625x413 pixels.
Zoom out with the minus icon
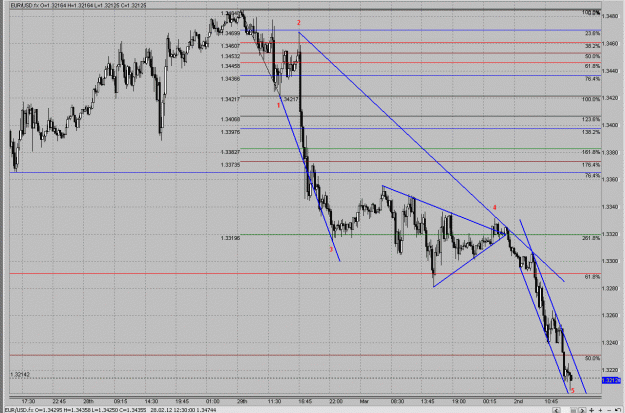coord(609,410)
